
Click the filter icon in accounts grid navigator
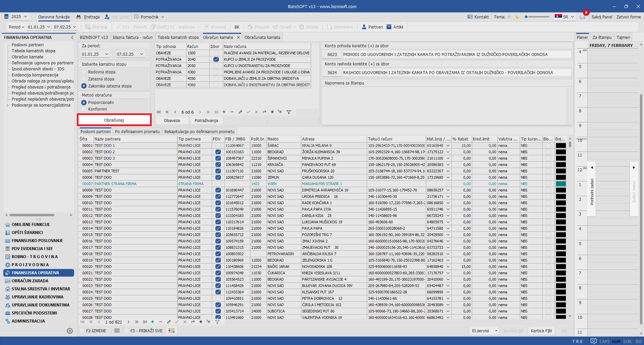coord(289,112)
